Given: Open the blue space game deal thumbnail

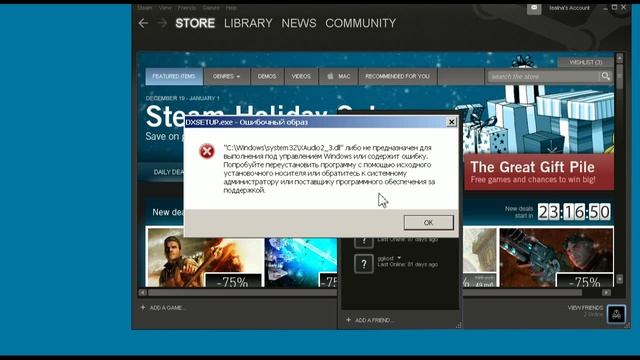Looking at the screenshot, I should pos(301,263).
